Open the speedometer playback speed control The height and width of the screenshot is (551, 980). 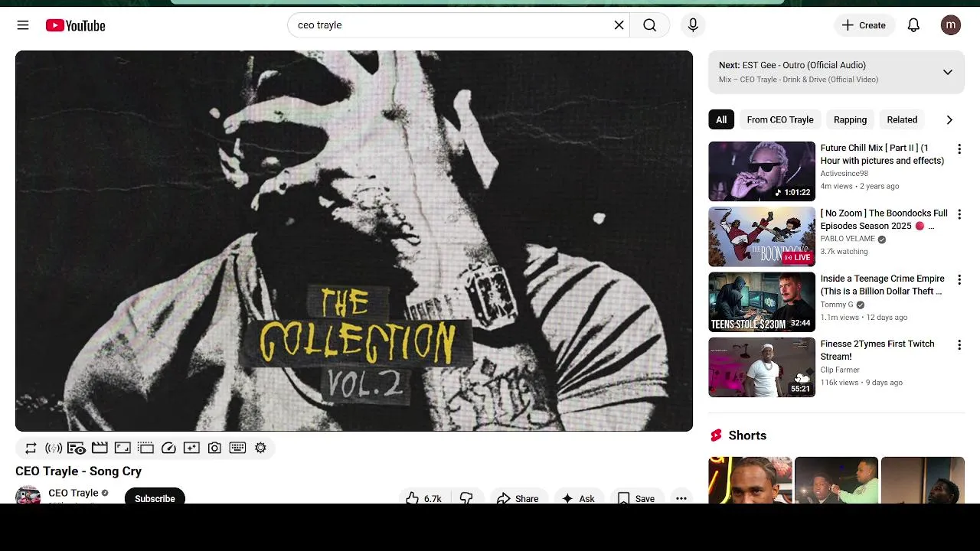(x=168, y=448)
